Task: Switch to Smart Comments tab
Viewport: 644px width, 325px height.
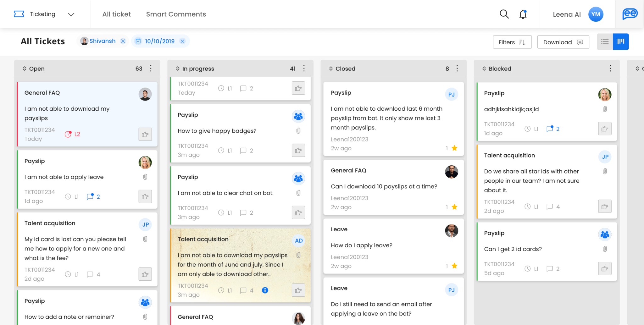Action: click(x=176, y=14)
